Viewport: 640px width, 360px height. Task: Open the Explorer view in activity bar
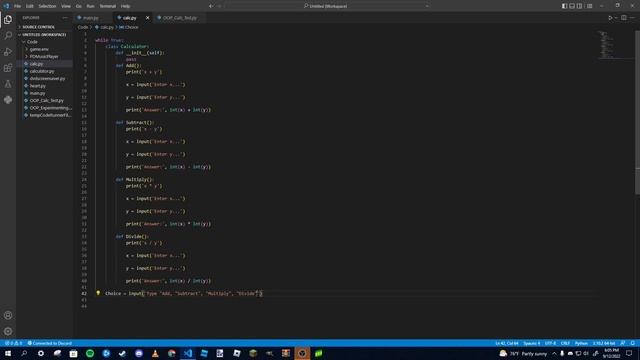coord(8,20)
